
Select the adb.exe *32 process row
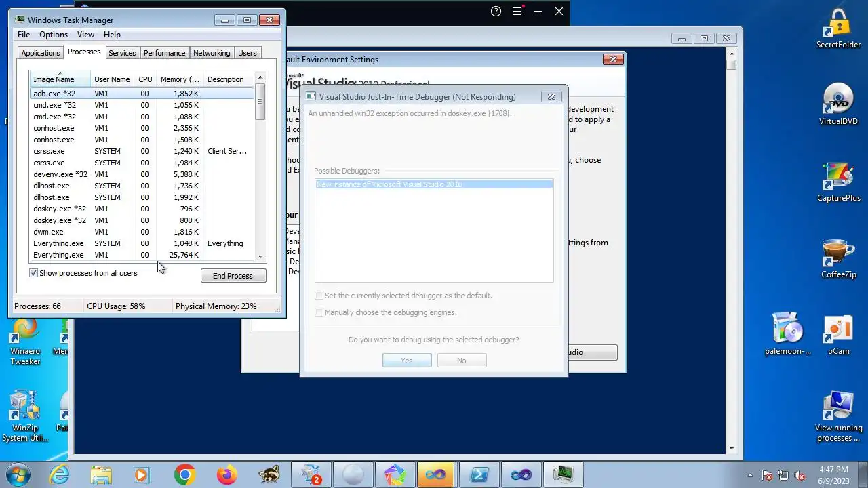142,94
